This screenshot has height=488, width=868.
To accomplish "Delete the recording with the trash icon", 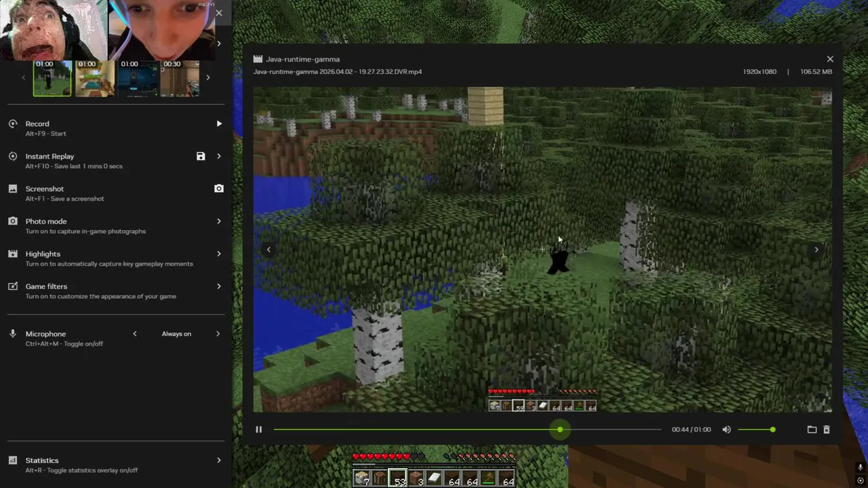I will [x=826, y=430].
